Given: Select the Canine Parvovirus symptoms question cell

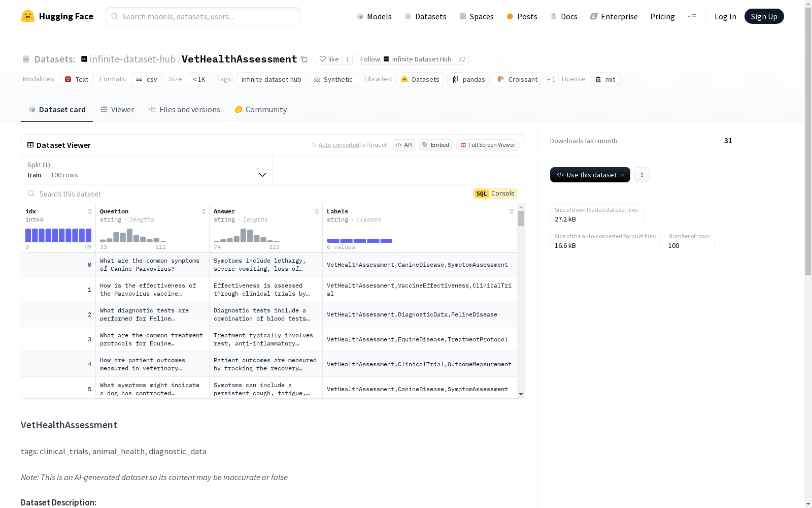Looking at the screenshot, I should pyautogui.click(x=153, y=265).
